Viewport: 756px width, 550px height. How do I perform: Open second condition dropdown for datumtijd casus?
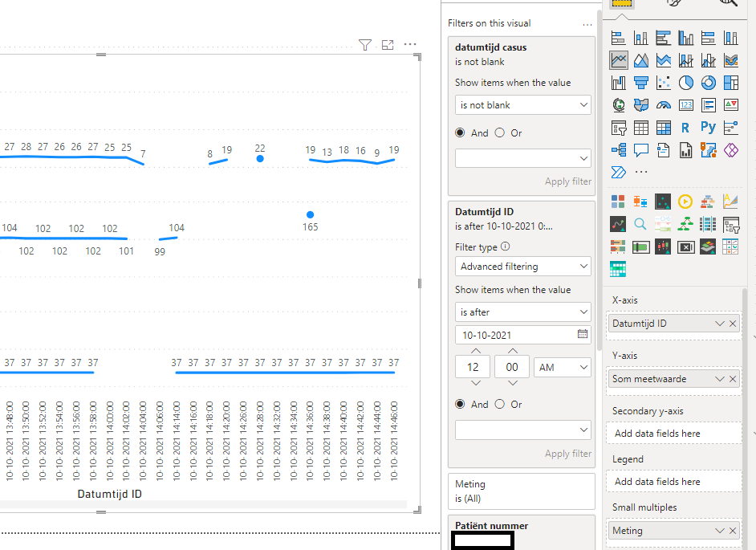[523, 158]
